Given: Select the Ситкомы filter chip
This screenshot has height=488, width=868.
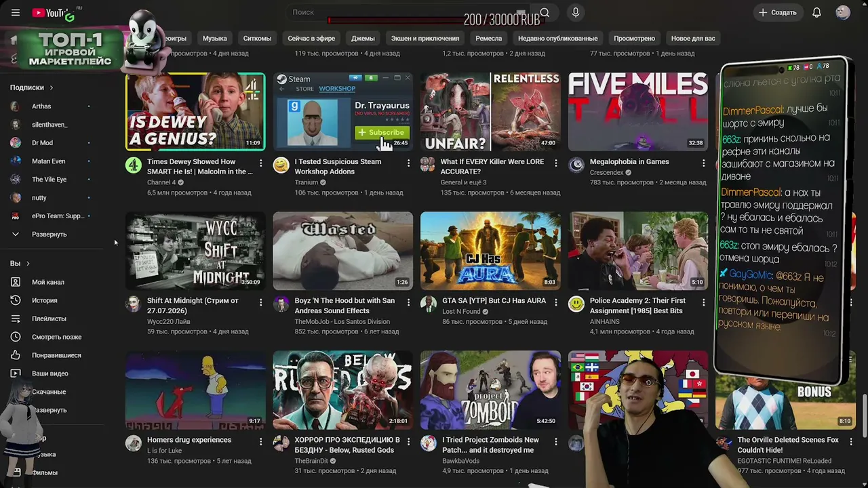Looking at the screenshot, I should pos(257,39).
